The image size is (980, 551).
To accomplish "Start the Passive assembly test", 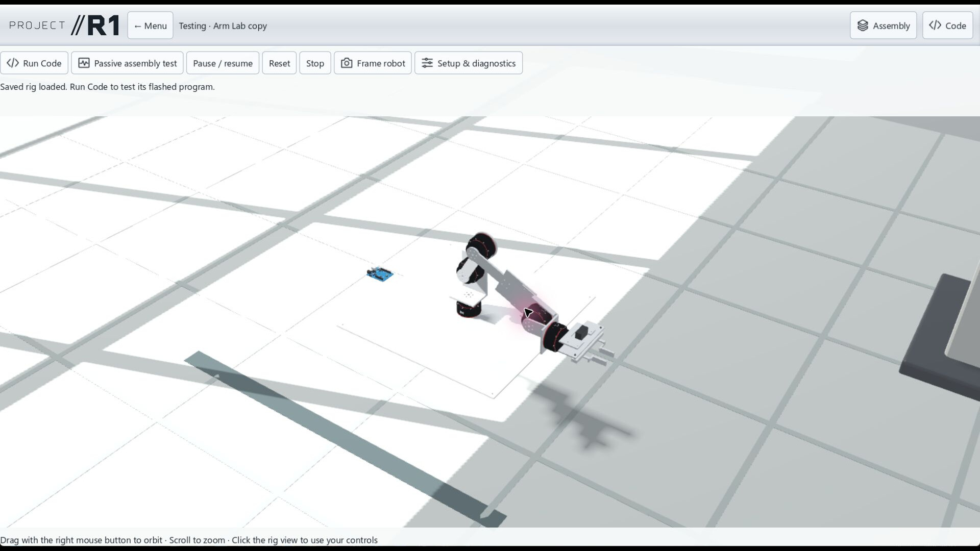I will [x=128, y=63].
